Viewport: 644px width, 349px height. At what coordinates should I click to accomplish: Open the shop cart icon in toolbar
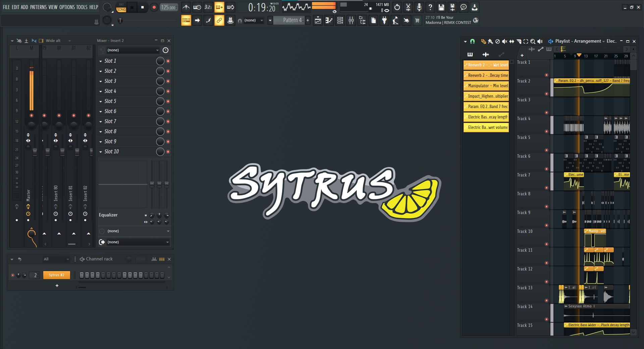click(x=417, y=20)
